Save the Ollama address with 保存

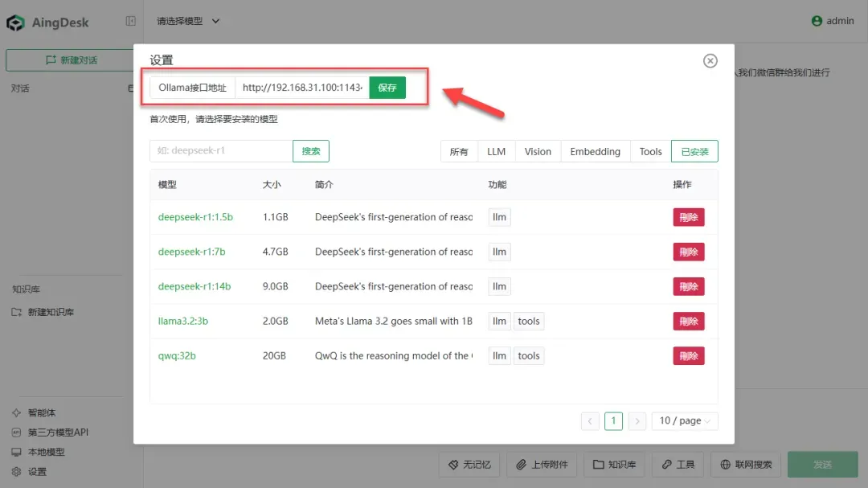[387, 88]
